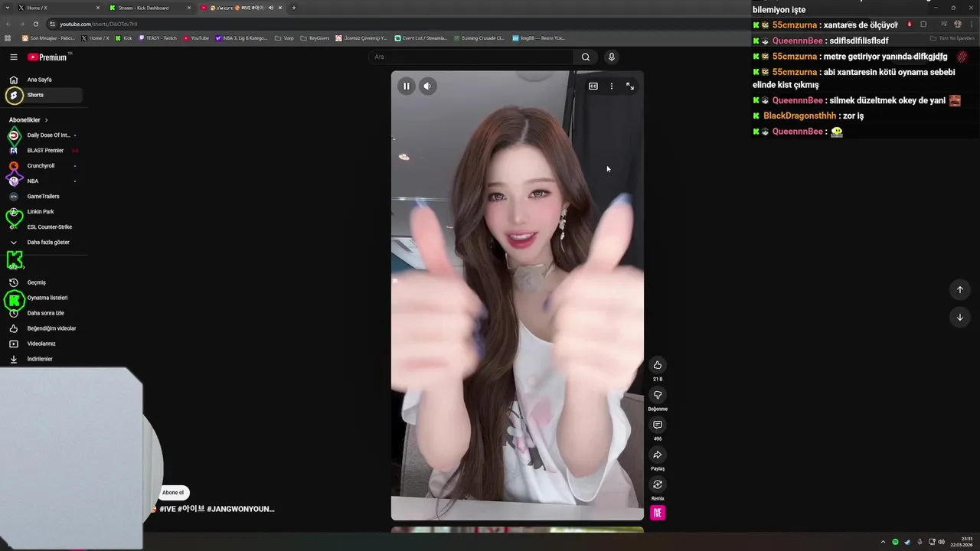
Task: Select Shorts in the sidebar
Action: point(44,95)
